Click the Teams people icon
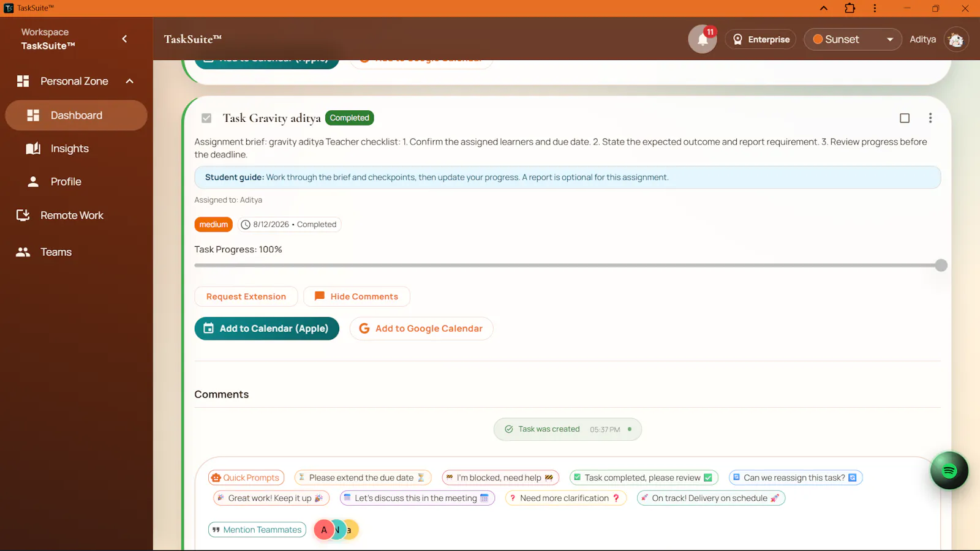The width and height of the screenshot is (980, 551). [x=23, y=252]
